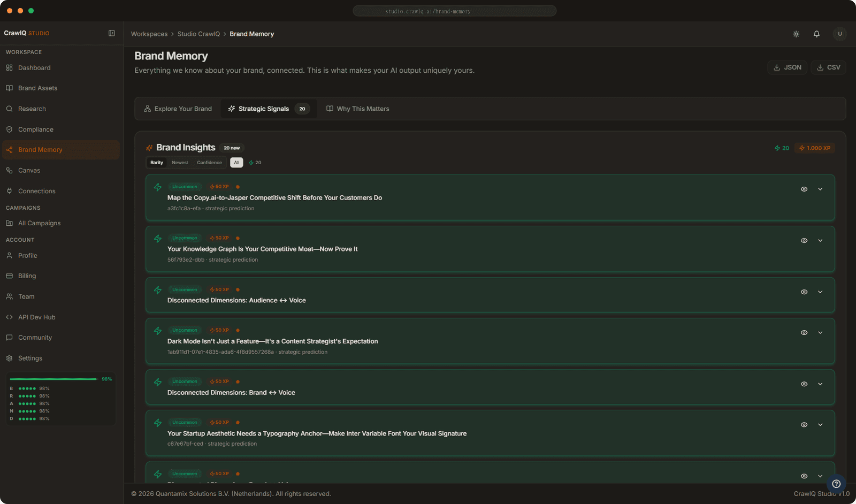This screenshot has height=504, width=856.
Task: Open Connections plug item in sidebar
Action: point(36,191)
